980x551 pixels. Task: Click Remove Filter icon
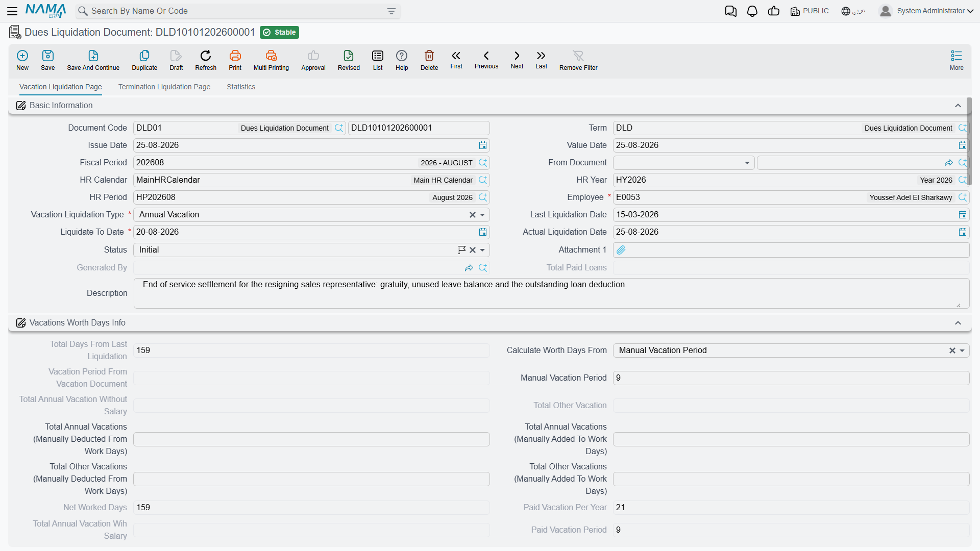pos(578,60)
